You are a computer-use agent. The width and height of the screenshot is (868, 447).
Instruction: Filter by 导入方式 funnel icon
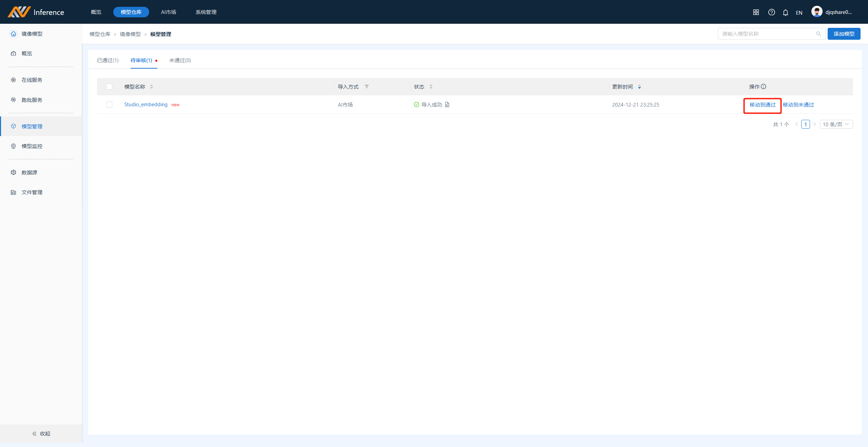[x=367, y=87]
